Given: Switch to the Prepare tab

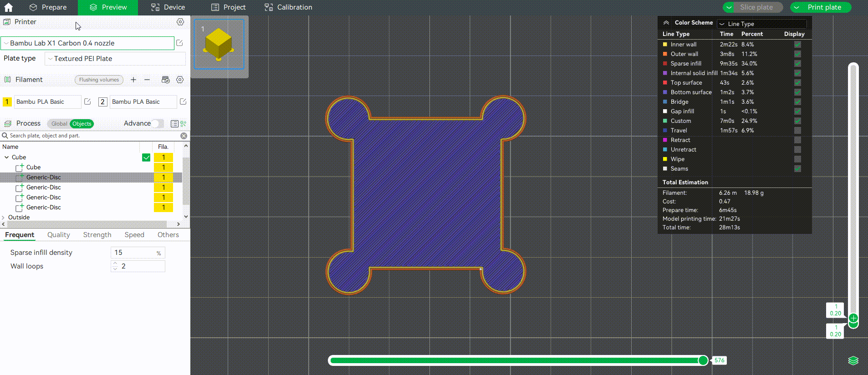Looking at the screenshot, I should [x=47, y=7].
